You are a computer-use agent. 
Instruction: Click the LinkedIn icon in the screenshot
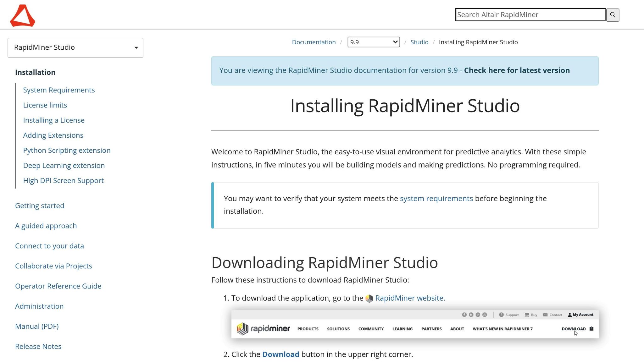478,315
